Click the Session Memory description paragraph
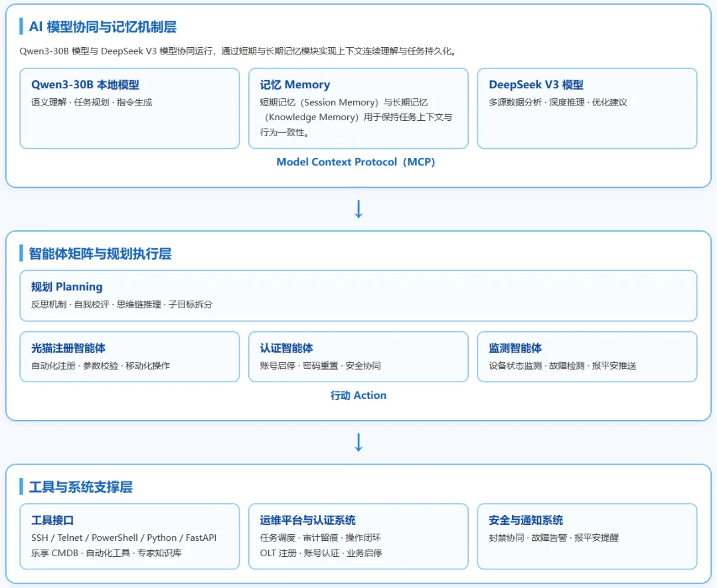This screenshot has width=717, height=588. (356, 117)
